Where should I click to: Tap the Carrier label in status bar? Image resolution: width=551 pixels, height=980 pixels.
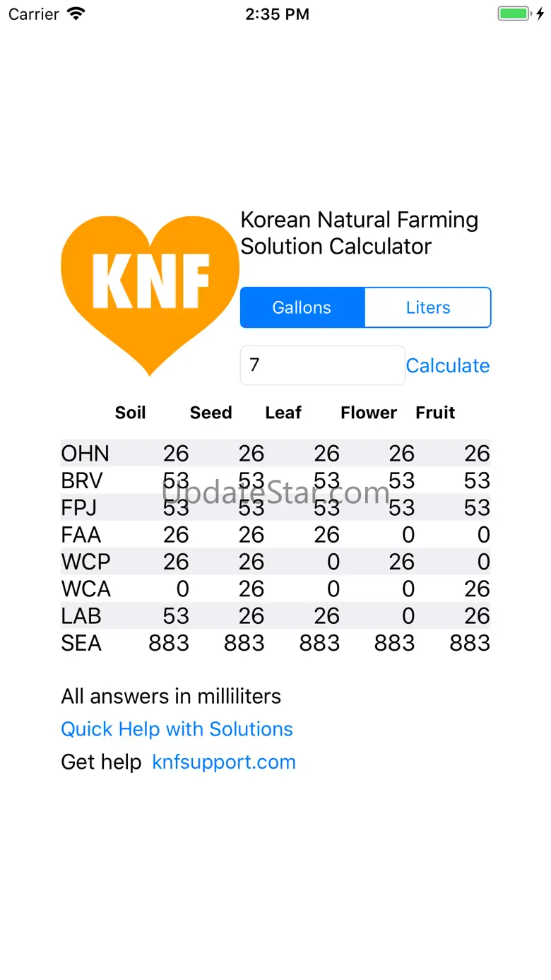point(34,14)
